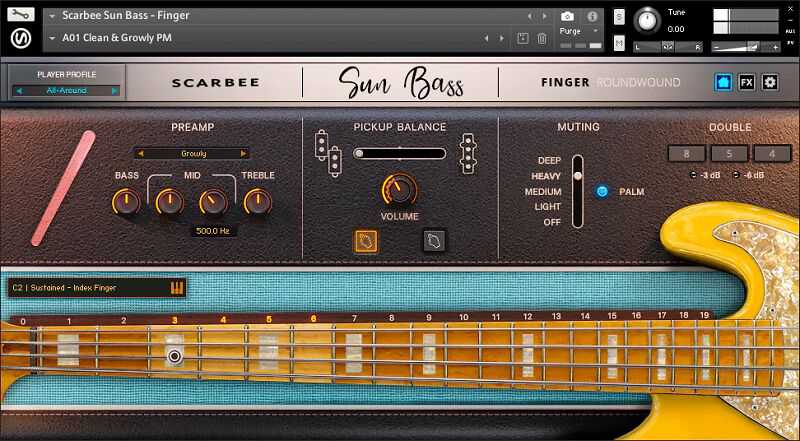Select the -3 dB radio option
This screenshot has height=441, width=800.
coord(693,175)
